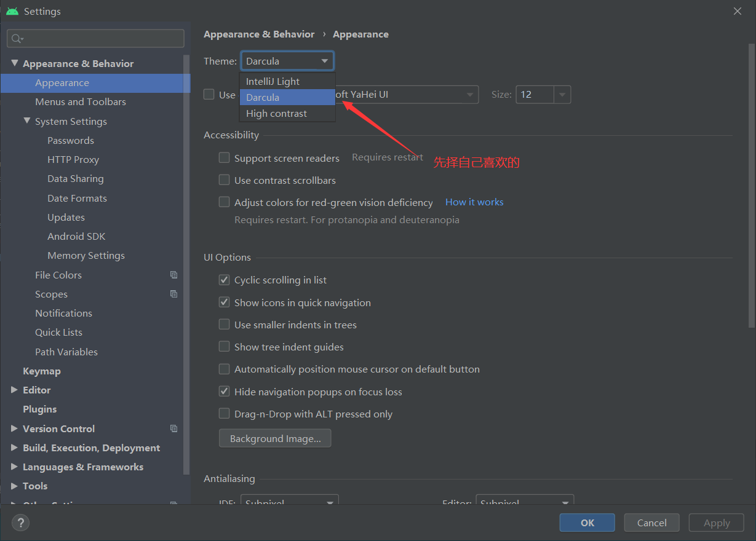Click the help question mark icon
756x541 pixels.
(x=20, y=523)
